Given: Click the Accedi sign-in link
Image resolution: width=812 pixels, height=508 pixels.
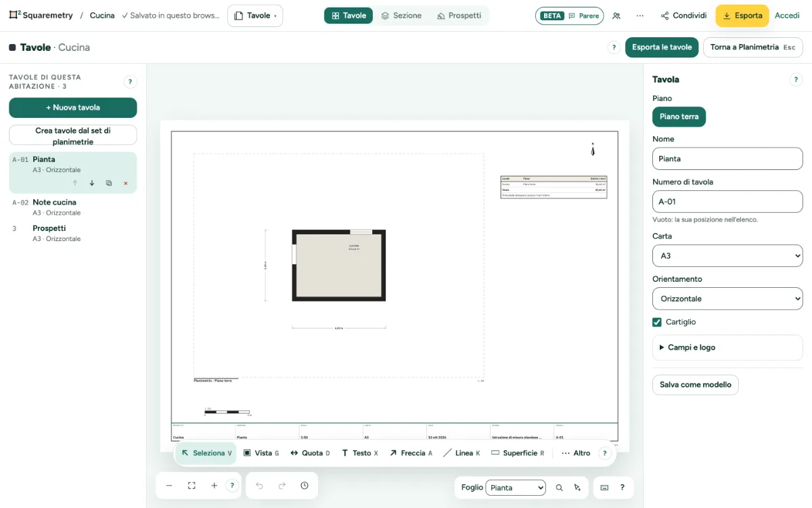Looking at the screenshot, I should point(787,16).
